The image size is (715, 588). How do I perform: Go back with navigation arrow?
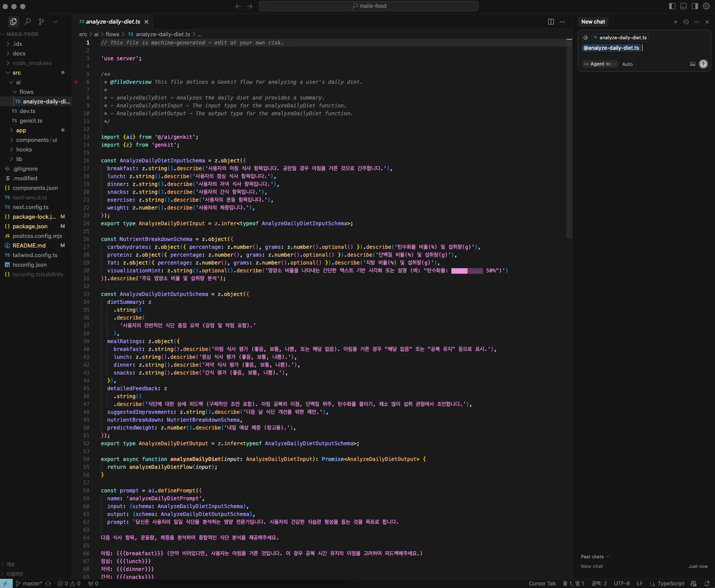[x=238, y=6]
